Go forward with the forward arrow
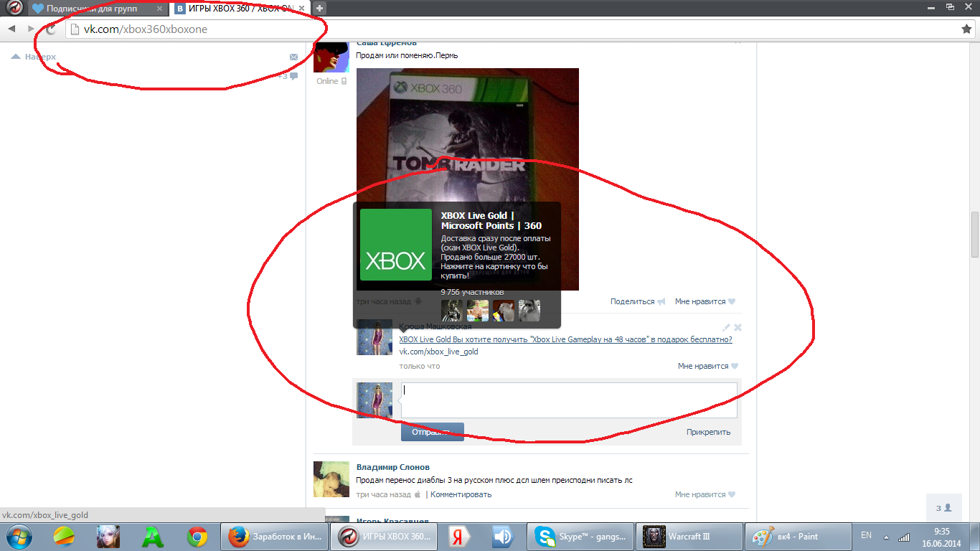The image size is (980, 551). pos(31,29)
